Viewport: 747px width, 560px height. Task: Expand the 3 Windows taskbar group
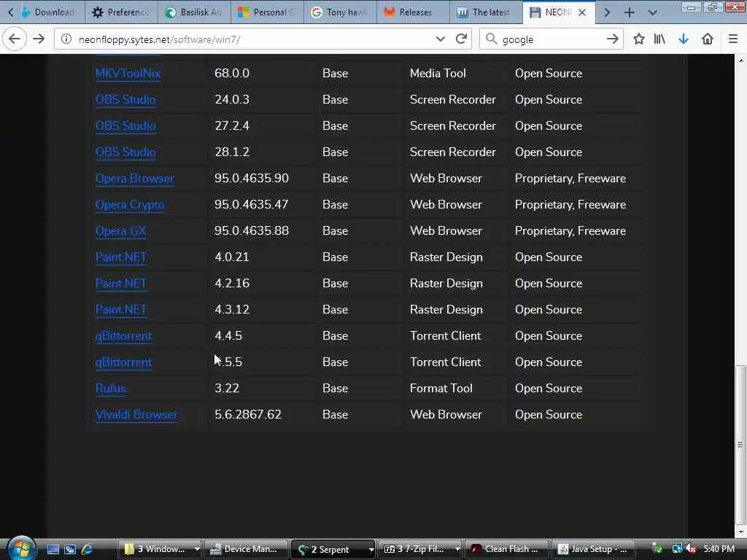click(x=197, y=549)
